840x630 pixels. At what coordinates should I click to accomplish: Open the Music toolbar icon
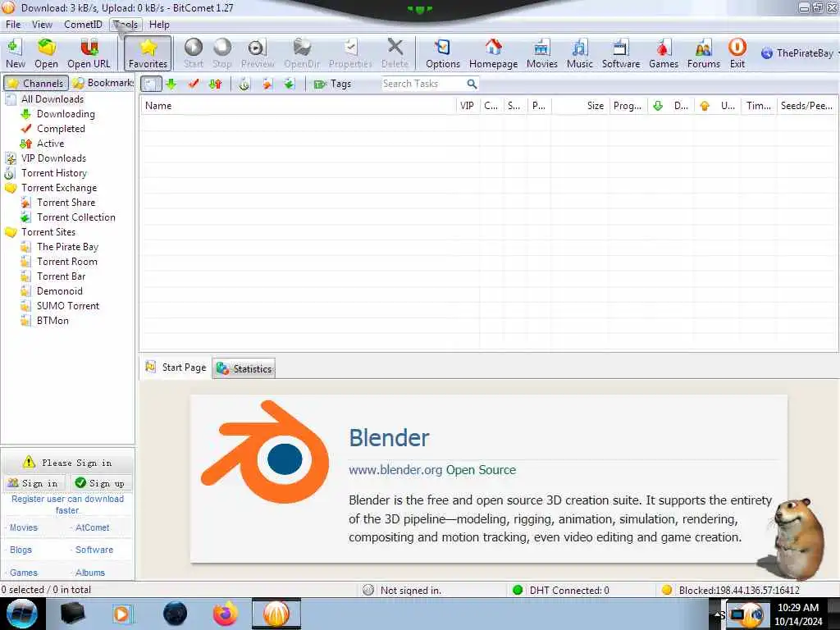click(x=580, y=53)
